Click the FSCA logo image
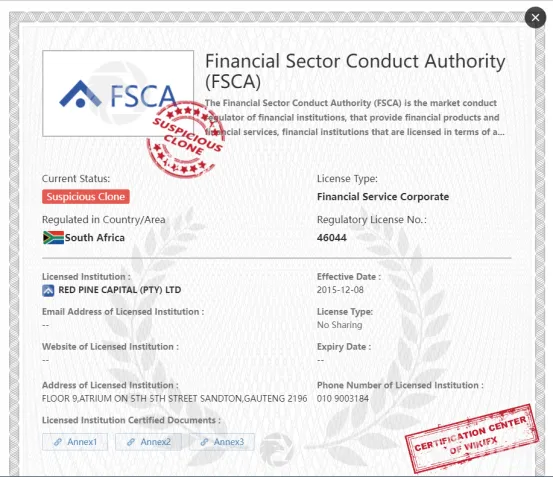The height and width of the screenshot is (477, 553). 118,93
